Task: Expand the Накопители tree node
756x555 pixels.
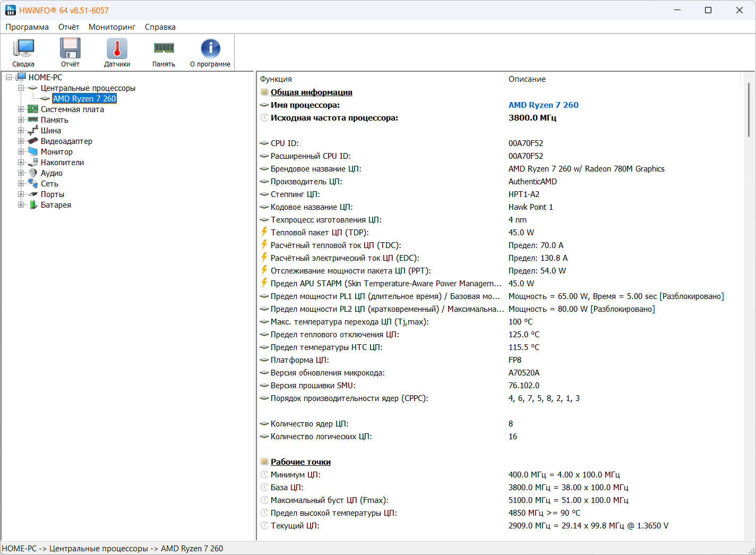Action: click(x=21, y=163)
